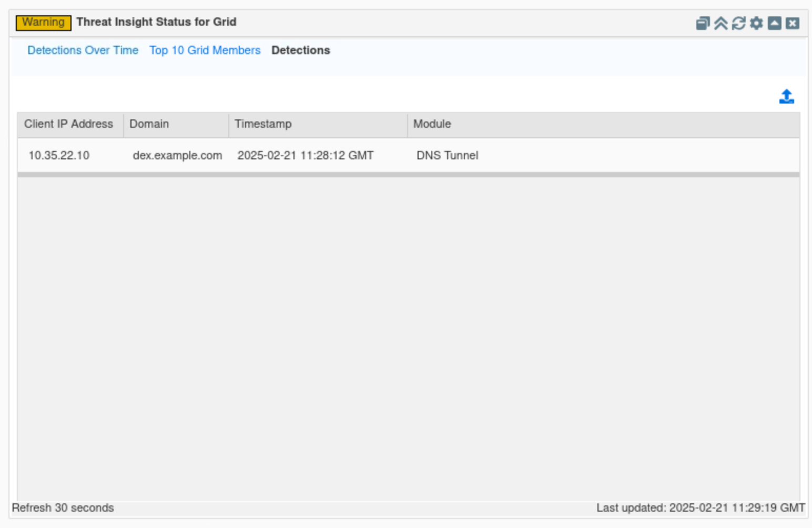This screenshot has width=812, height=528.
Task: Click the widget pop-out windows icon
Action: 703,23
